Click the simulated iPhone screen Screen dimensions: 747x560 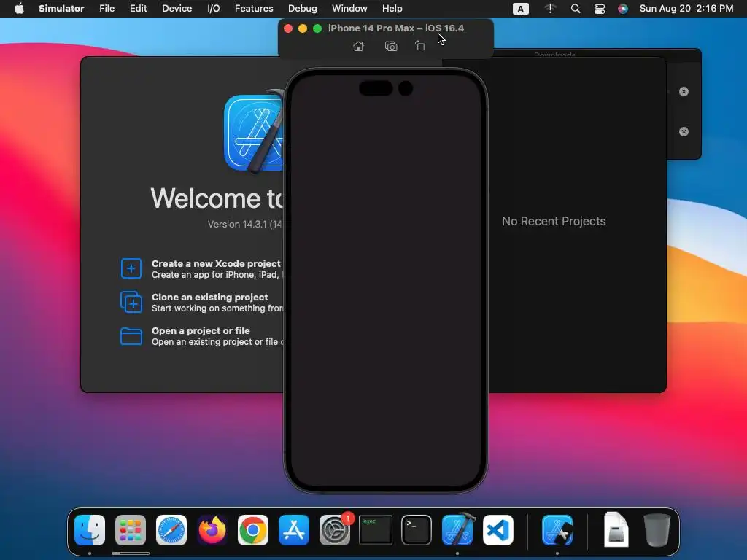click(386, 281)
